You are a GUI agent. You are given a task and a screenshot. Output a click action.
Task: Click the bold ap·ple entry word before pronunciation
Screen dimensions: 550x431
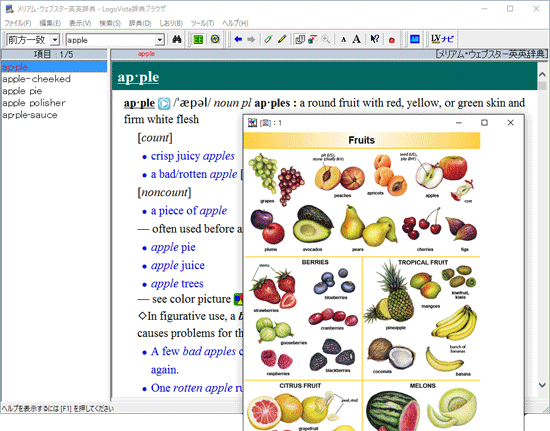click(x=139, y=103)
